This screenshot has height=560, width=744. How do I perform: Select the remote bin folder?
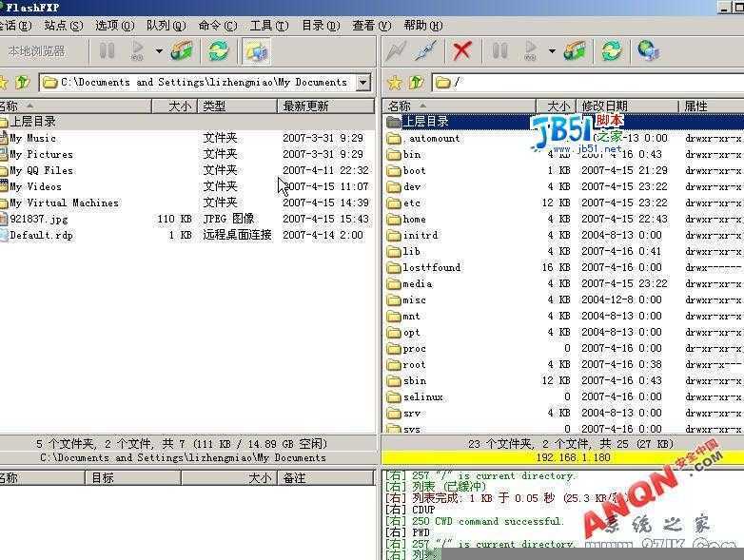(x=411, y=154)
